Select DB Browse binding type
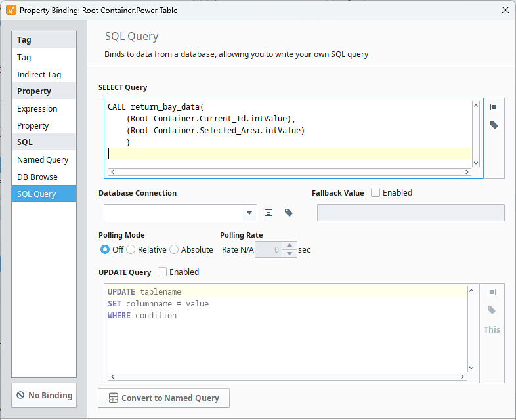This screenshot has height=420, width=516. 37,177
